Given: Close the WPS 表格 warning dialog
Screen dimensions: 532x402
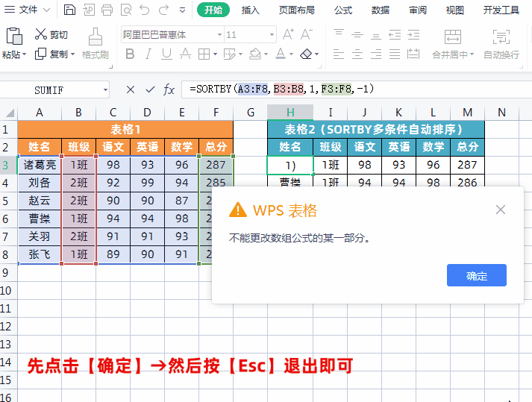Looking at the screenshot, I should click(501, 210).
